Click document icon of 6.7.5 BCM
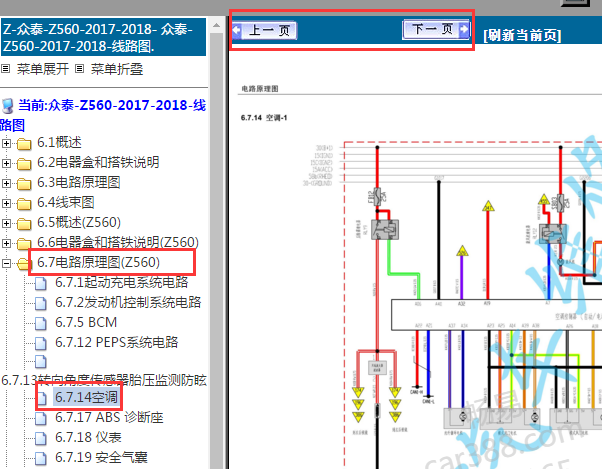The width and height of the screenshot is (602, 469). 41,323
